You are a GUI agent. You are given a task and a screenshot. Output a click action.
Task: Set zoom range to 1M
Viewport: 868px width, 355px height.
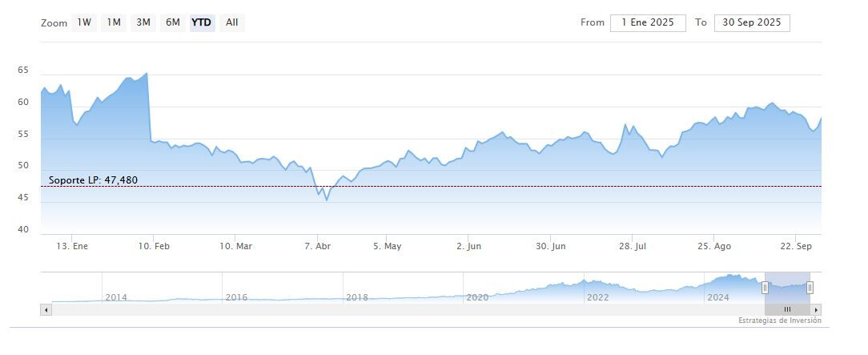point(114,22)
